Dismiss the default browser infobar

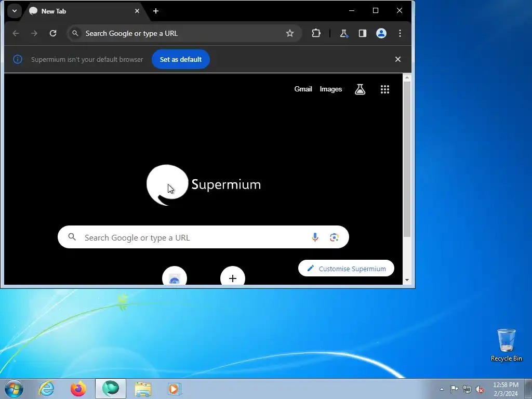click(x=398, y=59)
